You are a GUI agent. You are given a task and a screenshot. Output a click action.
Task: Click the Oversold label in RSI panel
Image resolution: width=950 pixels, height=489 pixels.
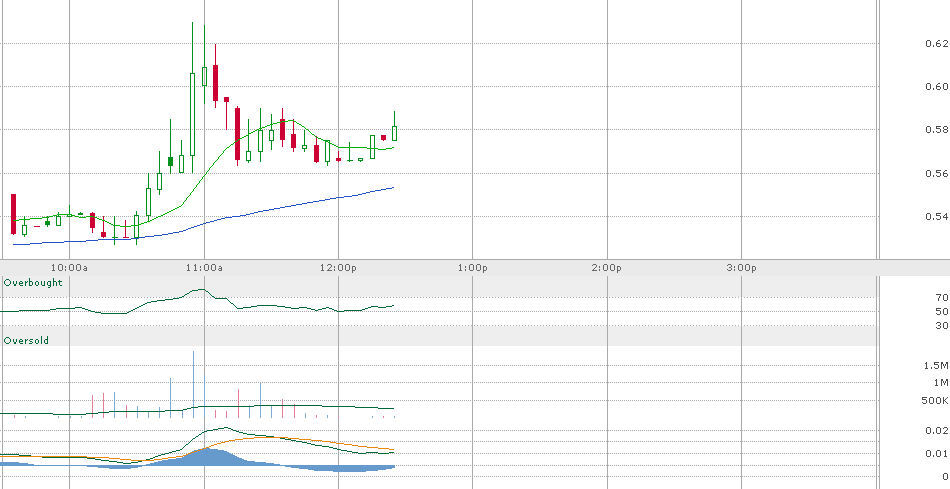tap(26, 341)
